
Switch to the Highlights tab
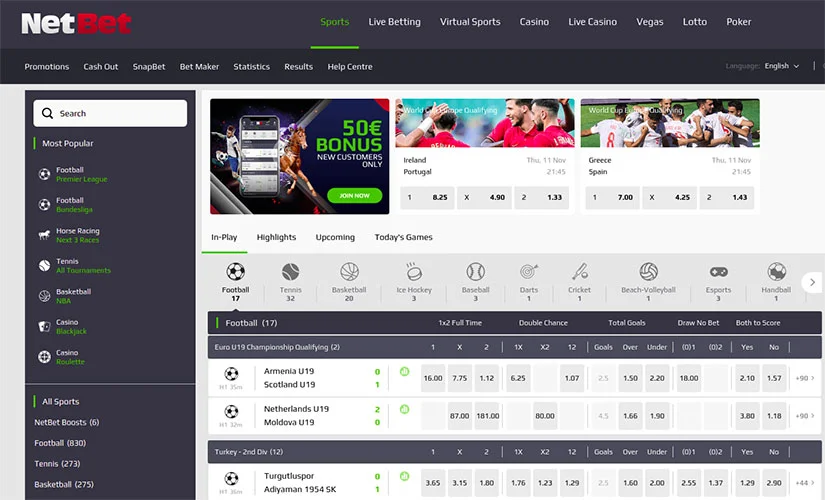click(x=276, y=237)
